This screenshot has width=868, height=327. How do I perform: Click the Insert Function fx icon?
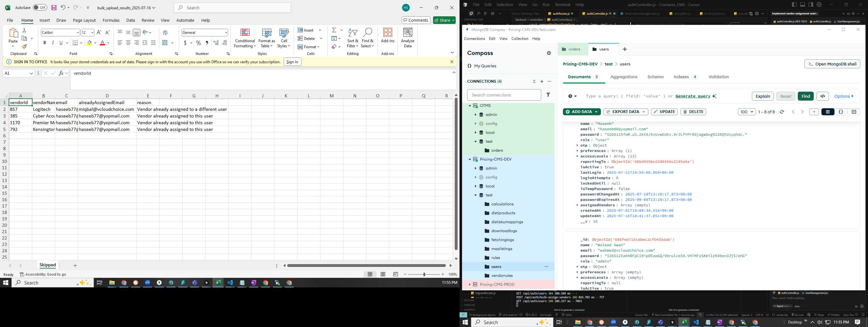(x=61, y=73)
